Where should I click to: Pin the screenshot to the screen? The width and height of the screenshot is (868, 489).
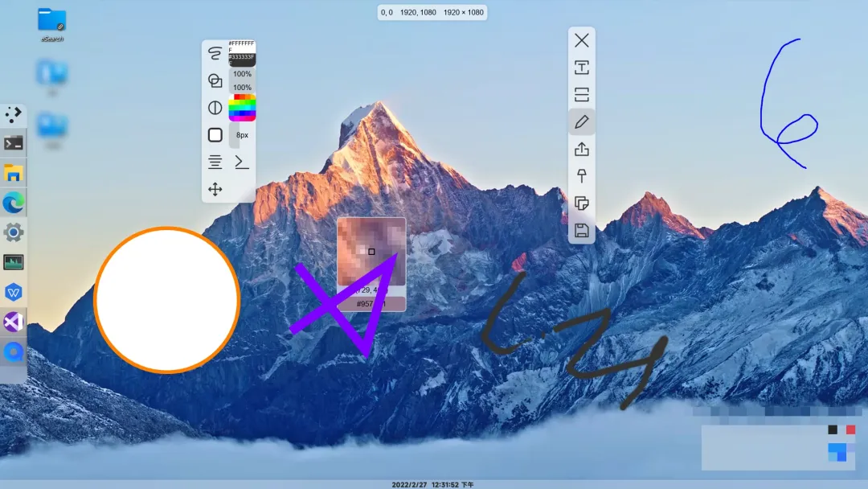(581, 176)
